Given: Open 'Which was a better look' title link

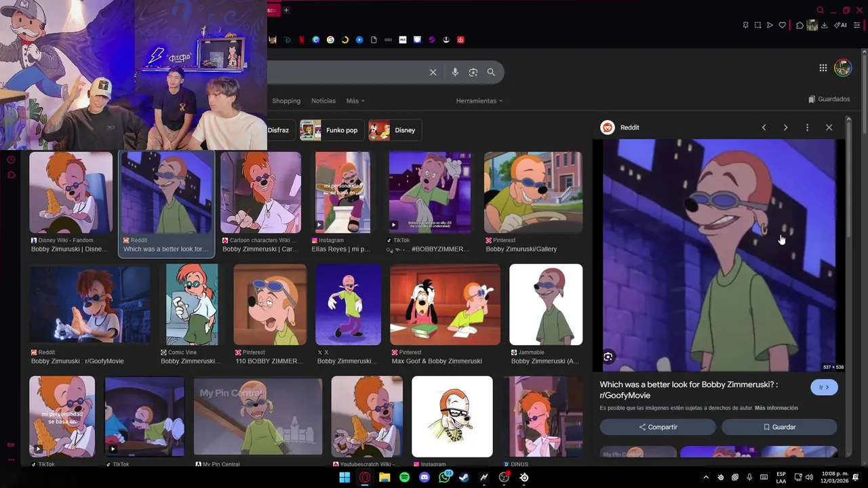Looking at the screenshot, I should click(x=688, y=390).
